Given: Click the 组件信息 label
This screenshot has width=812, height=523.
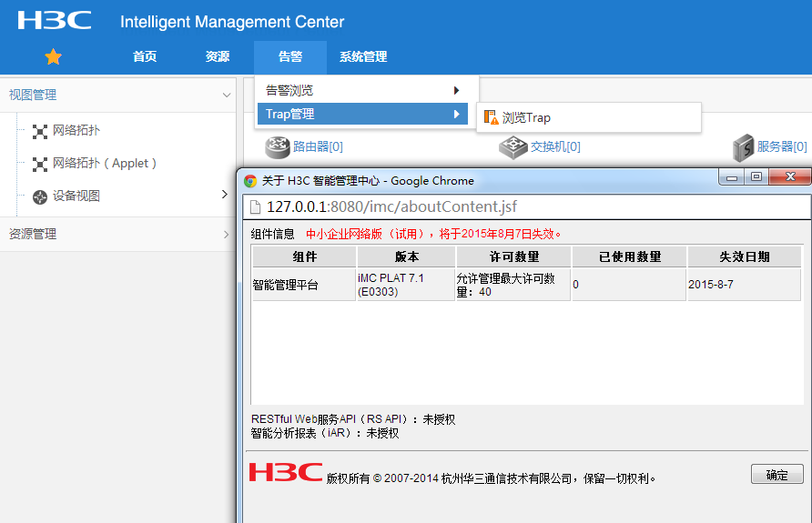Looking at the screenshot, I should pyautogui.click(x=272, y=235).
